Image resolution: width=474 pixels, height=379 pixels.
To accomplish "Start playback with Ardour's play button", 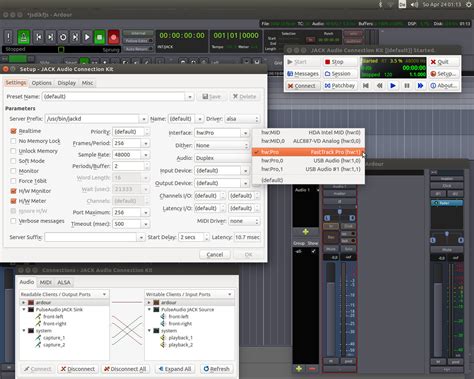I will [x=87, y=37].
